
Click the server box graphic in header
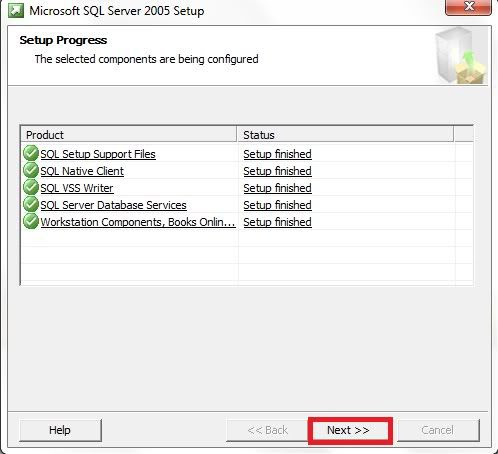pos(461,56)
